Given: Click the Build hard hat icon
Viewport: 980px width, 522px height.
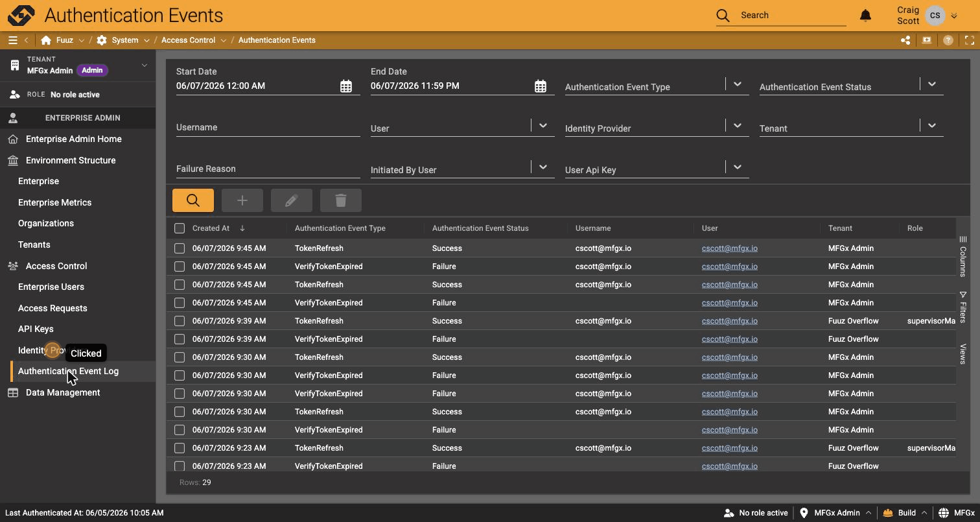Looking at the screenshot, I should (888, 513).
